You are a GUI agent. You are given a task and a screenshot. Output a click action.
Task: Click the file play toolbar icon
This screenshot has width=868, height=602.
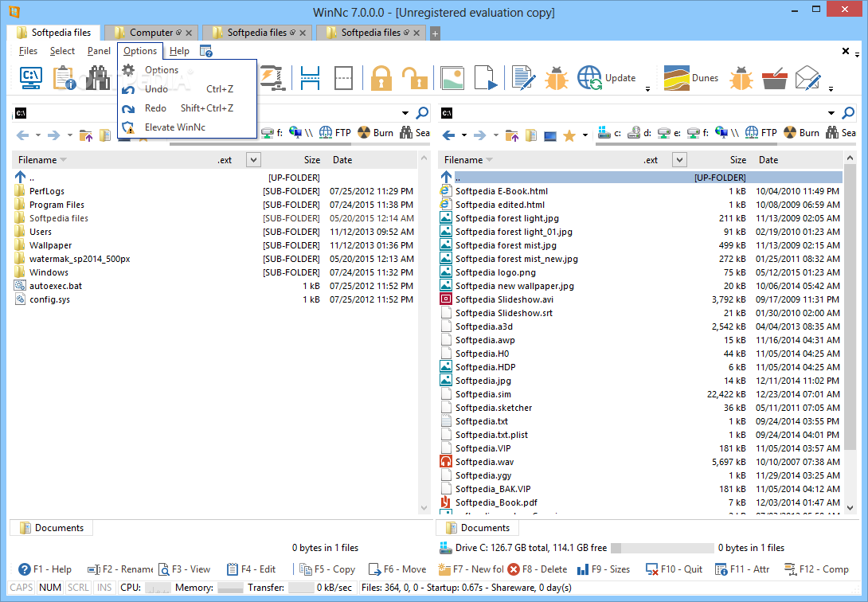pyautogui.click(x=486, y=78)
